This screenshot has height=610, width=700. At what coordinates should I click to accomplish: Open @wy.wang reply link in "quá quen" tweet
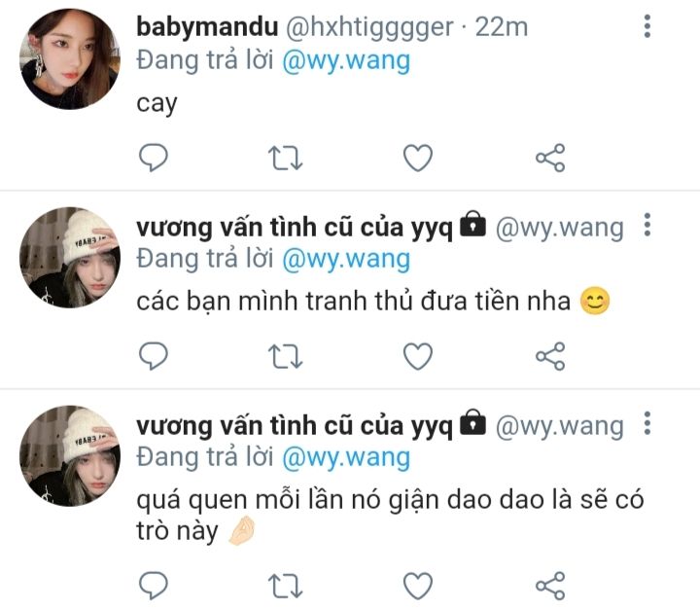346,458
